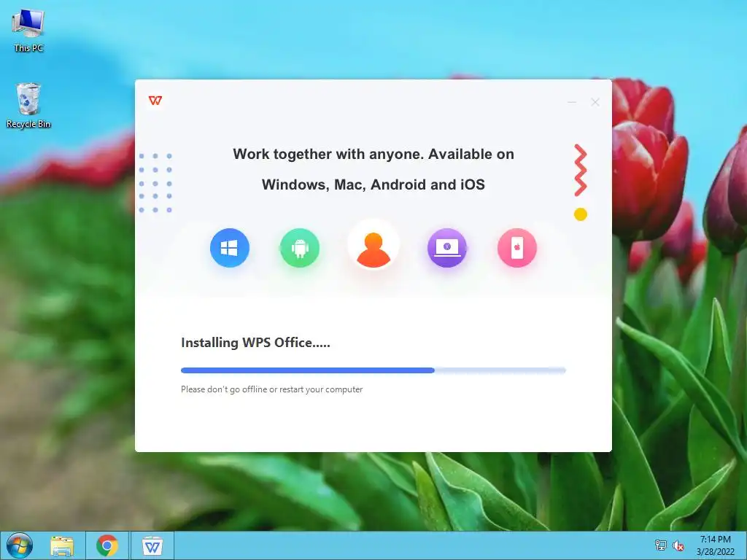Click the 'Installing WPS Office.....' text
Image resolution: width=747 pixels, height=560 pixels.
(x=255, y=343)
